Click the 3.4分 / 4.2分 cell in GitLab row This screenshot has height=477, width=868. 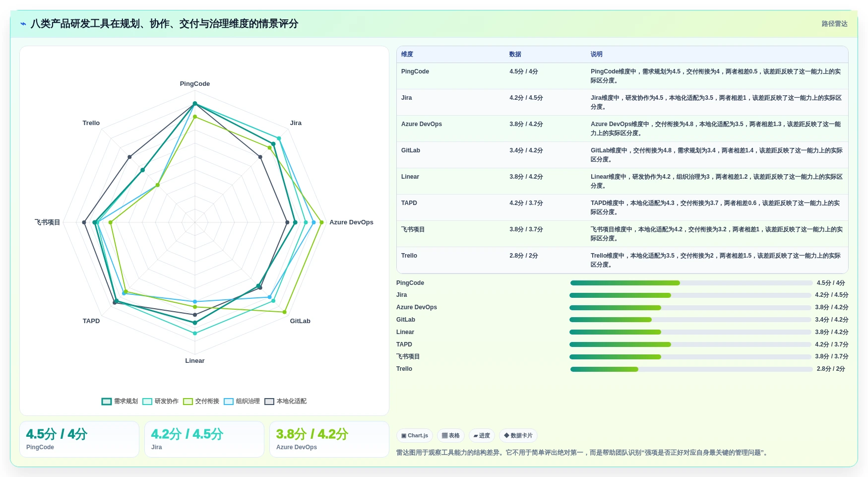526,150
